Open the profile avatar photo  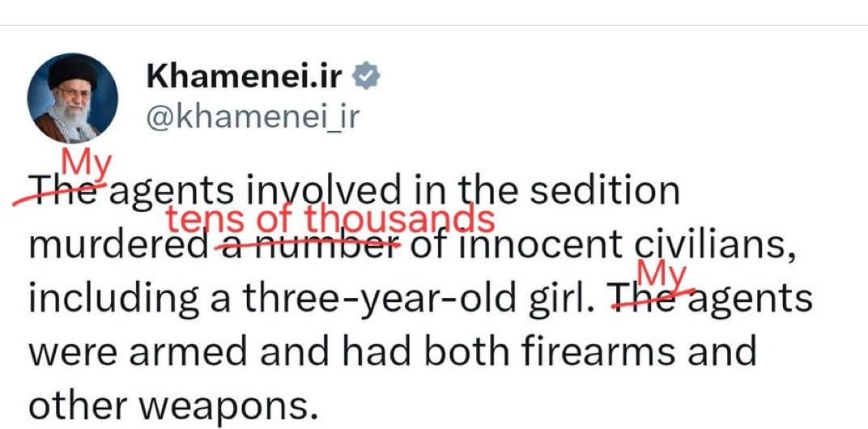point(74,100)
